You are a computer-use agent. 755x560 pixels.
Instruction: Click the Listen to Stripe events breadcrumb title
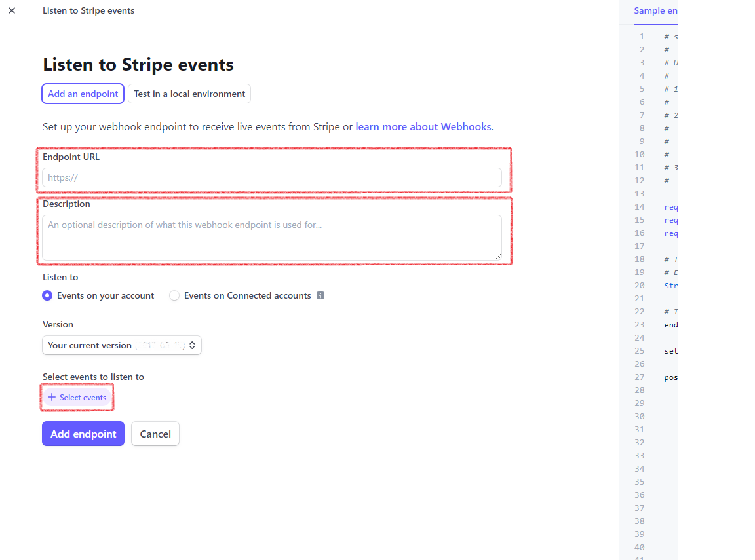click(88, 10)
